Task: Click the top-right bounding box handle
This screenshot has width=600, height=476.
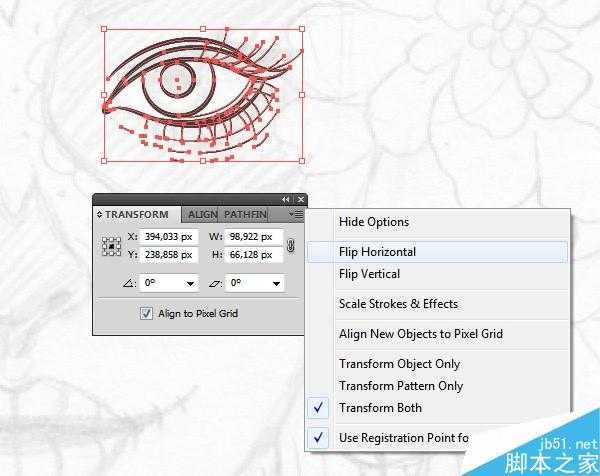Action: (x=302, y=29)
